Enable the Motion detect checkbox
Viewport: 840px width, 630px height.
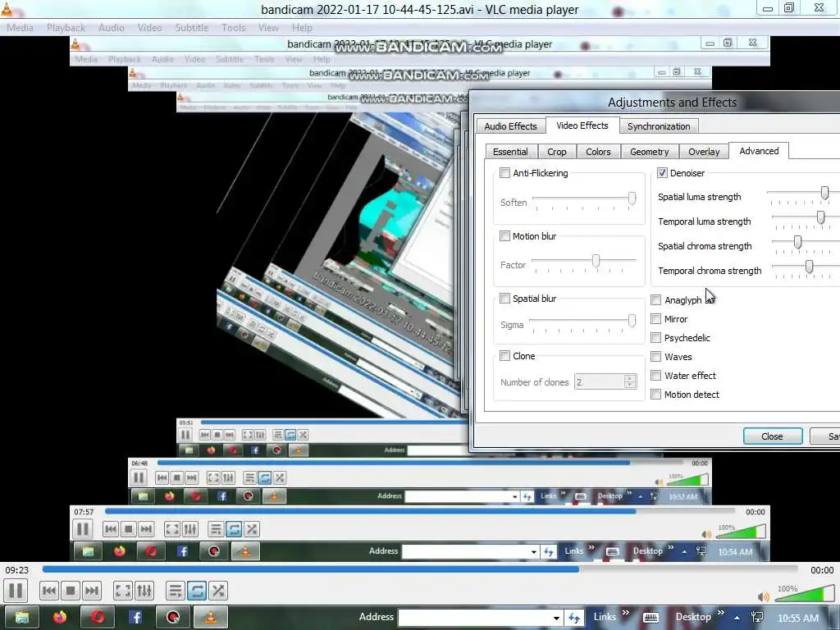click(x=655, y=395)
